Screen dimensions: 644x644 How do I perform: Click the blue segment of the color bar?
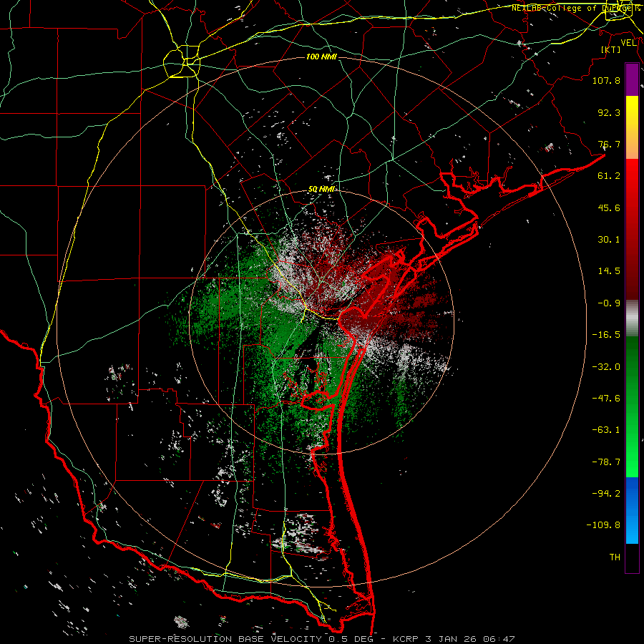click(x=632, y=510)
